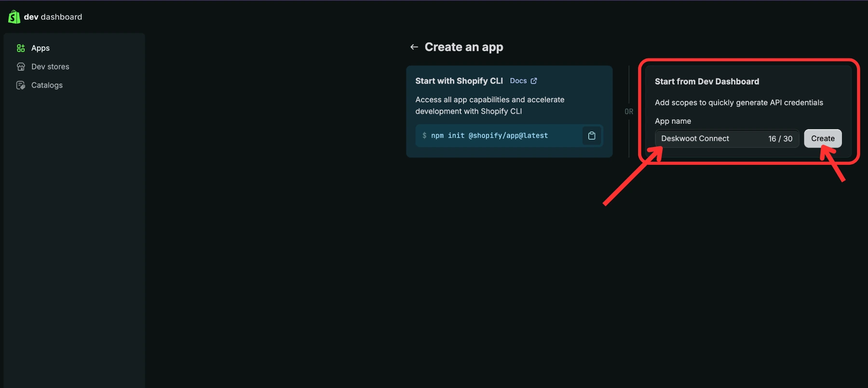Go back using the left arrow
Image resolution: width=868 pixels, height=388 pixels.
pos(414,47)
